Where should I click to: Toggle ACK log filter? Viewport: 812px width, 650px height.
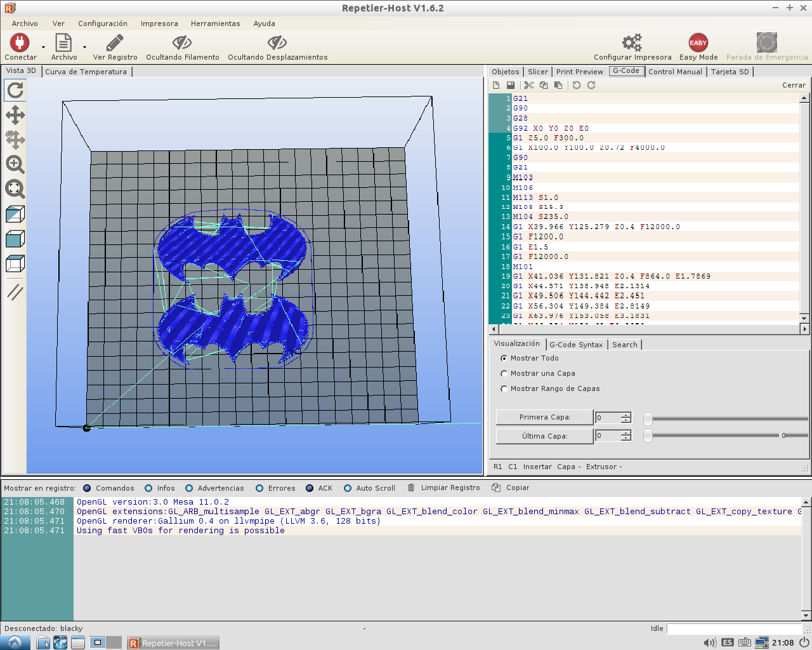tap(310, 488)
